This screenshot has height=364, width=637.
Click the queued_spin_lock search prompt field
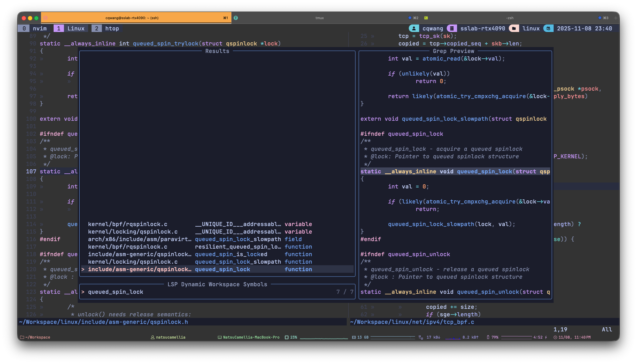click(x=116, y=292)
